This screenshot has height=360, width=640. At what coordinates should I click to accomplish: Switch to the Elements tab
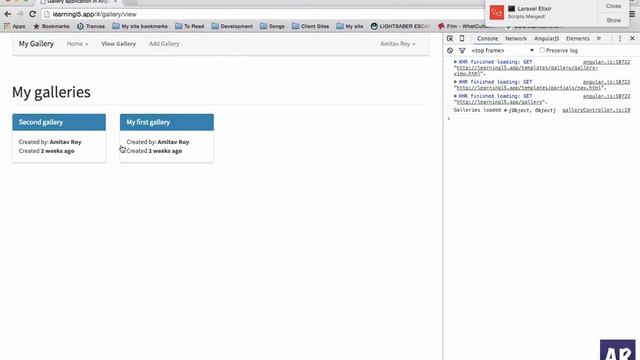pyautogui.click(x=578, y=38)
